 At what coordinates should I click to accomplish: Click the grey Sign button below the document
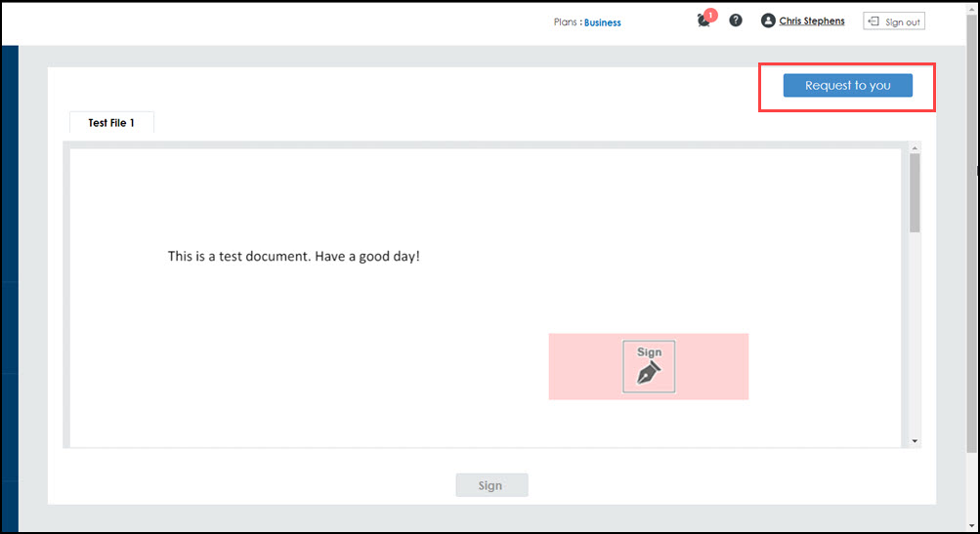click(x=491, y=485)
